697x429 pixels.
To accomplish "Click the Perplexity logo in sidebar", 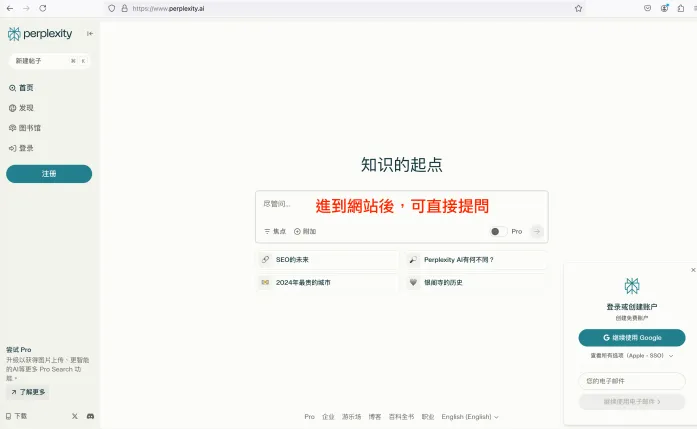I will point(40,33).
